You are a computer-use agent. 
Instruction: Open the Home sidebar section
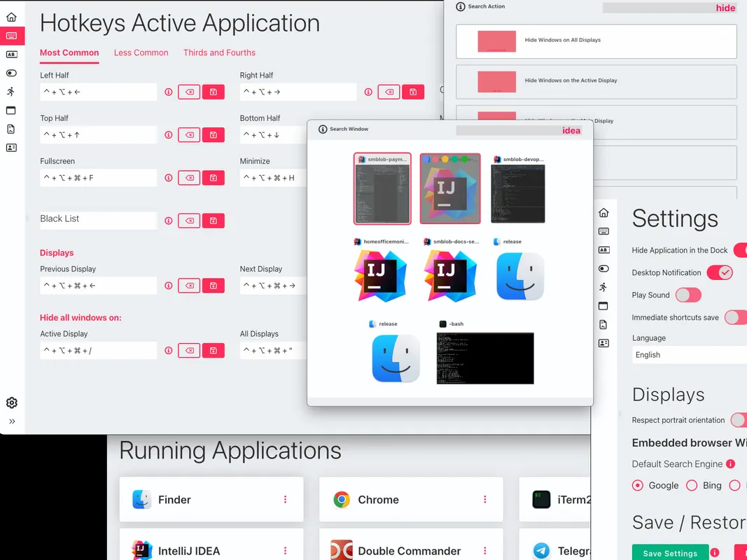tap(11, 16)
